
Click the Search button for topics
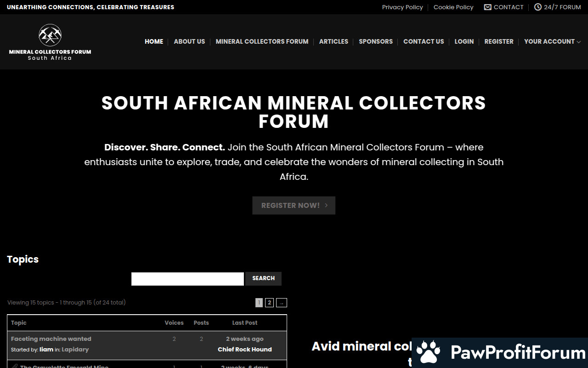(x=263, y=278)
